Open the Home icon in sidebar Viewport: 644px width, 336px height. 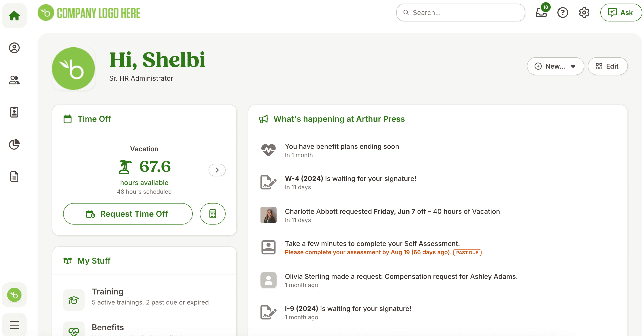point(14,15)
